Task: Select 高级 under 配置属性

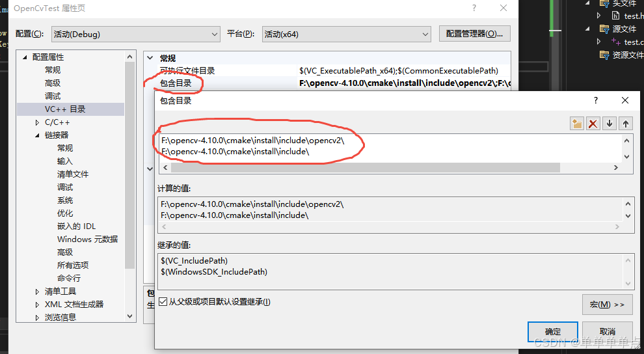Action: click(x=53, y=83)
